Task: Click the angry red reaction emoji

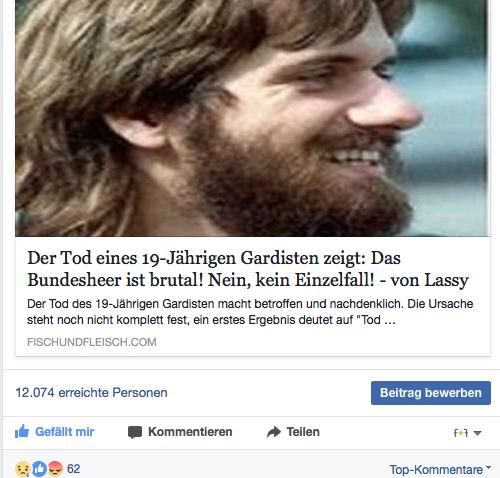Action: (55, 469)
